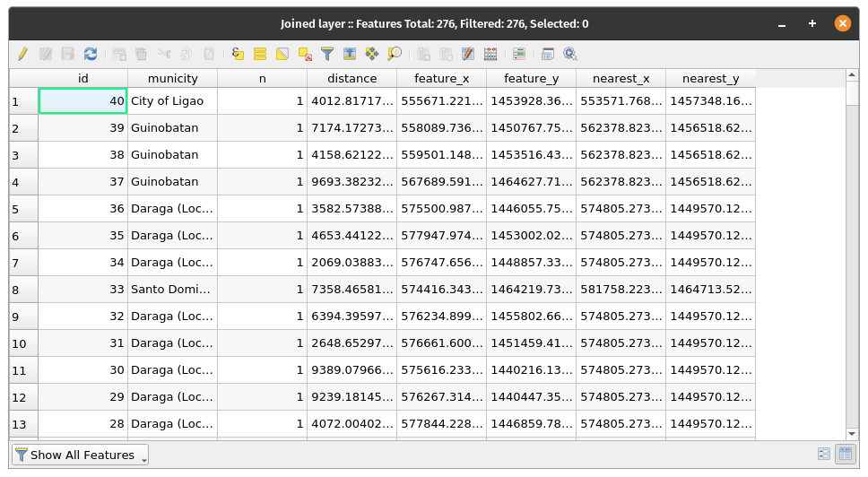Toggle editing mode with the pencil icon

click(x=22, y=54)
